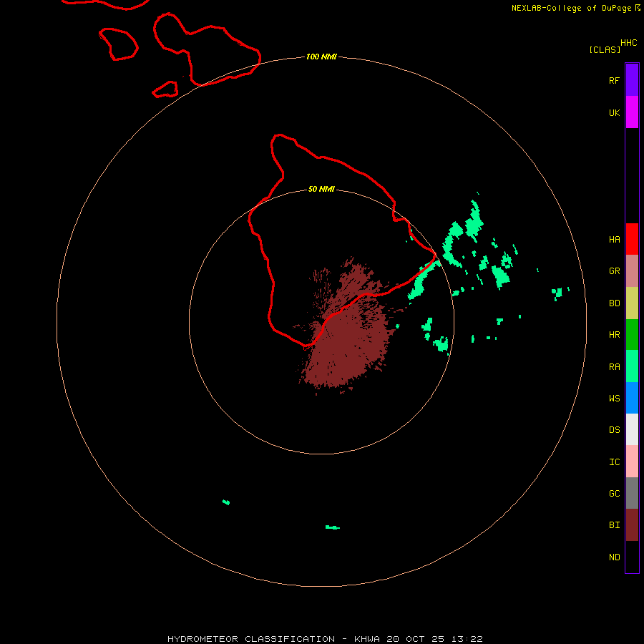The image size is (644, 644).
Task: Select the GR legend color block
Action: click(632, 271)
